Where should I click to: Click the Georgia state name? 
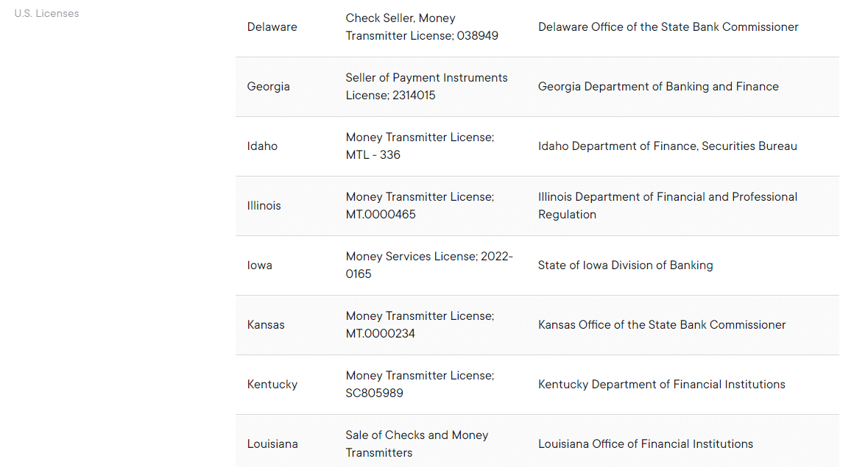268,87
